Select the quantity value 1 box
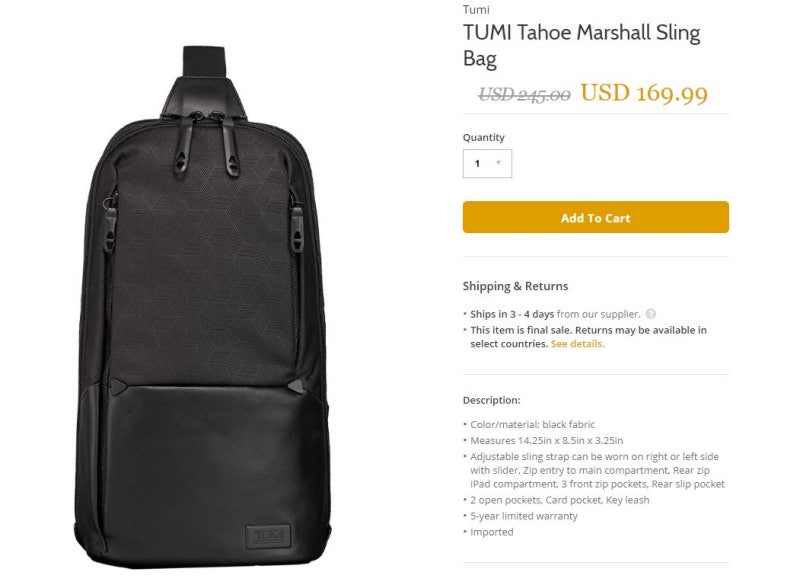800x588 pixels. pos(487,163)
